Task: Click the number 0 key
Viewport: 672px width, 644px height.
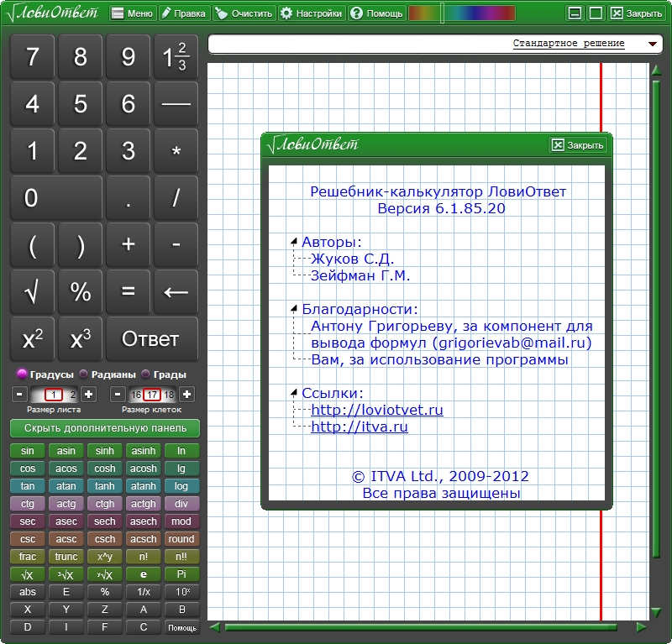Action: (56, 198)
